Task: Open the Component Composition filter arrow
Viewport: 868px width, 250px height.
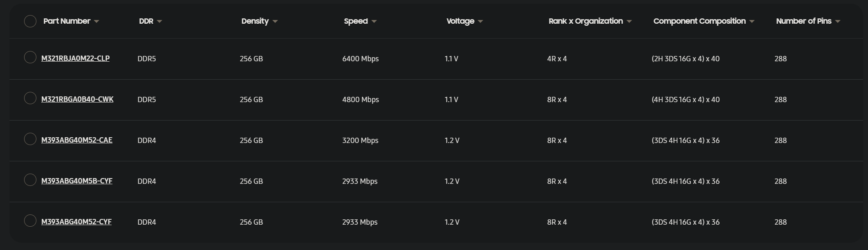Action: tap(752, 22)
